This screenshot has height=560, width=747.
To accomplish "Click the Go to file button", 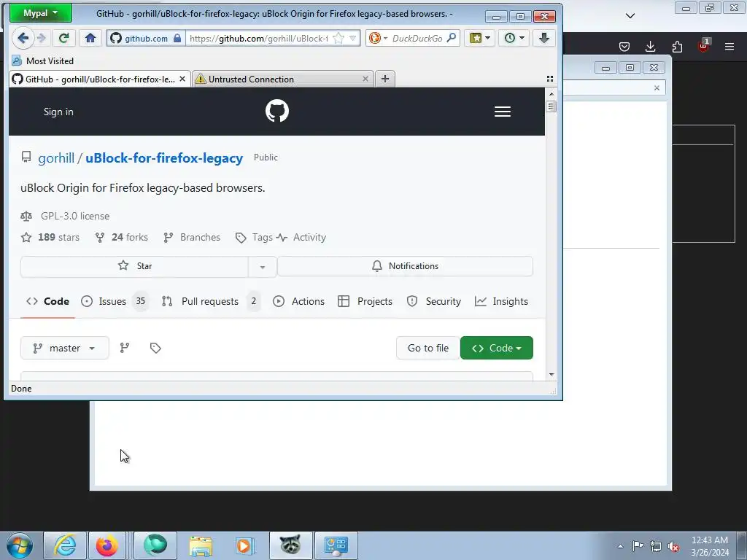I will (427, 348).
